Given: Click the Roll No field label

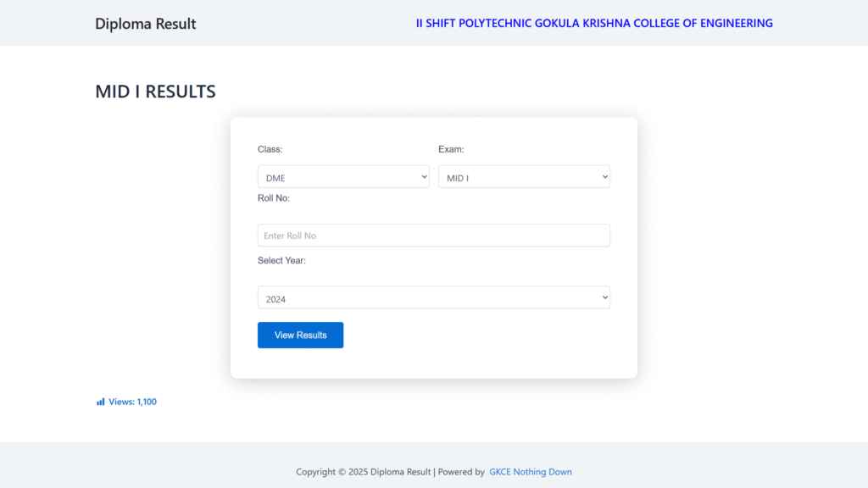Looking at the screenshot, I should [x=274, y=198].
